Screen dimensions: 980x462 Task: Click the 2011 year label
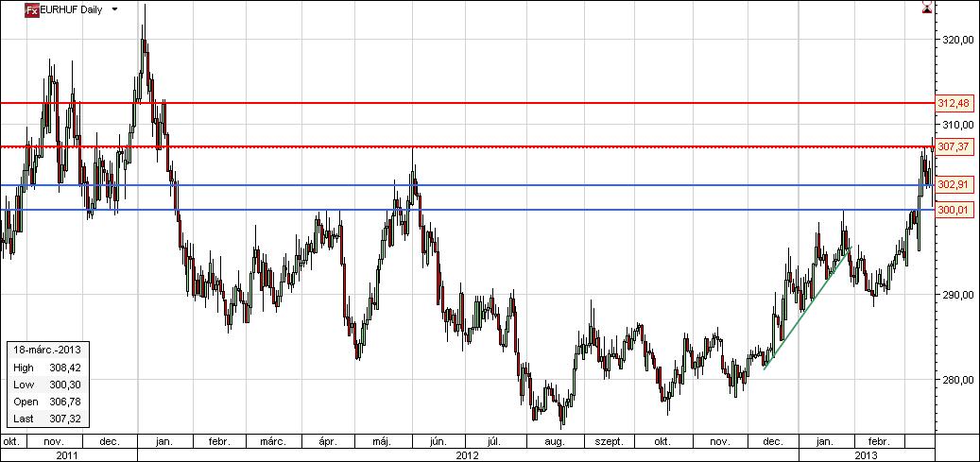tap(67, 454)
